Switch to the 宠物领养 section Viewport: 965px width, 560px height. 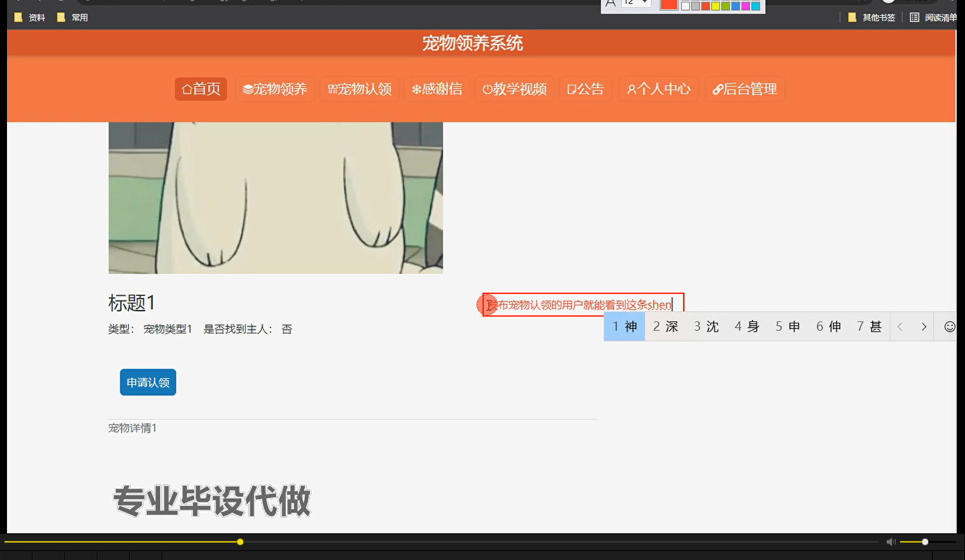[x=275, y=89]
